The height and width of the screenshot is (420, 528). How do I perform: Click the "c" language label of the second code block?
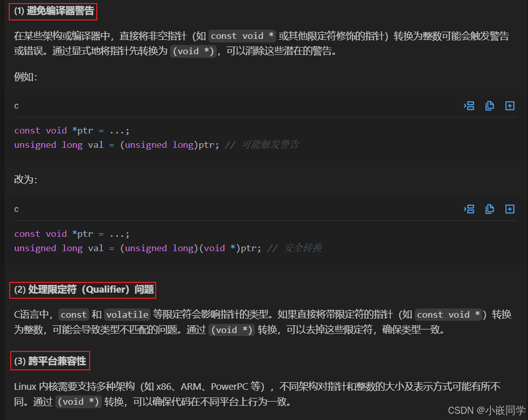click(x=16, y=209)
